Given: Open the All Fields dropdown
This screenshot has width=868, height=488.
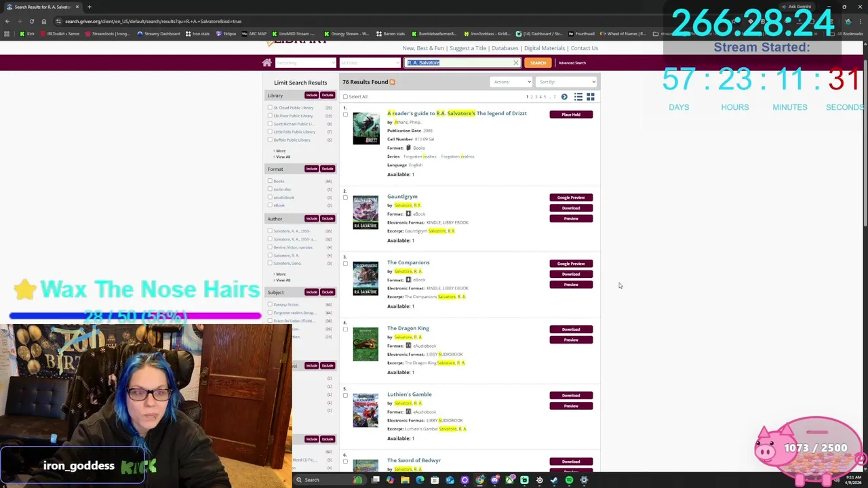Looking at the screenshot, I should click(370, 62).
